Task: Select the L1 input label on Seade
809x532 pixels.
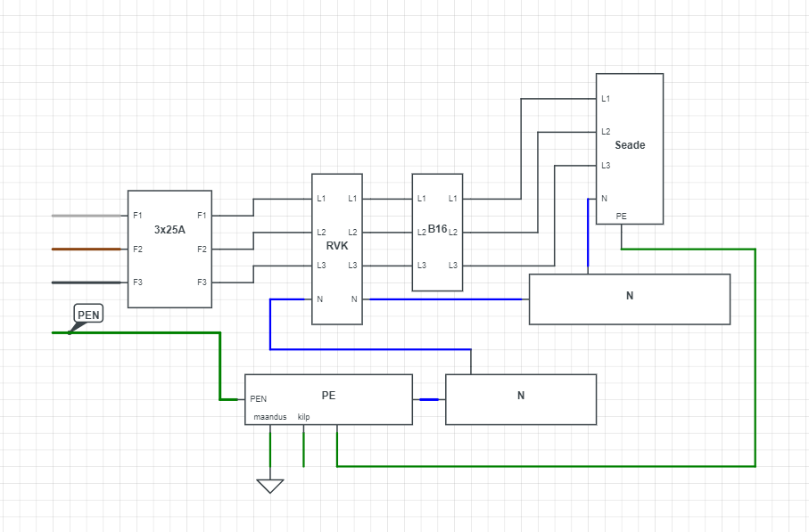Action: point(606,98)
